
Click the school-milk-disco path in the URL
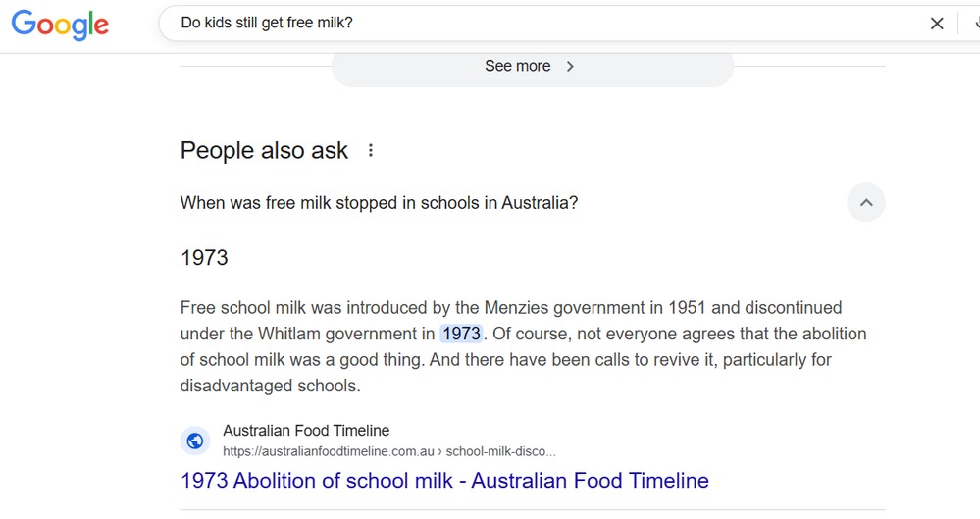tap(500, 451)
